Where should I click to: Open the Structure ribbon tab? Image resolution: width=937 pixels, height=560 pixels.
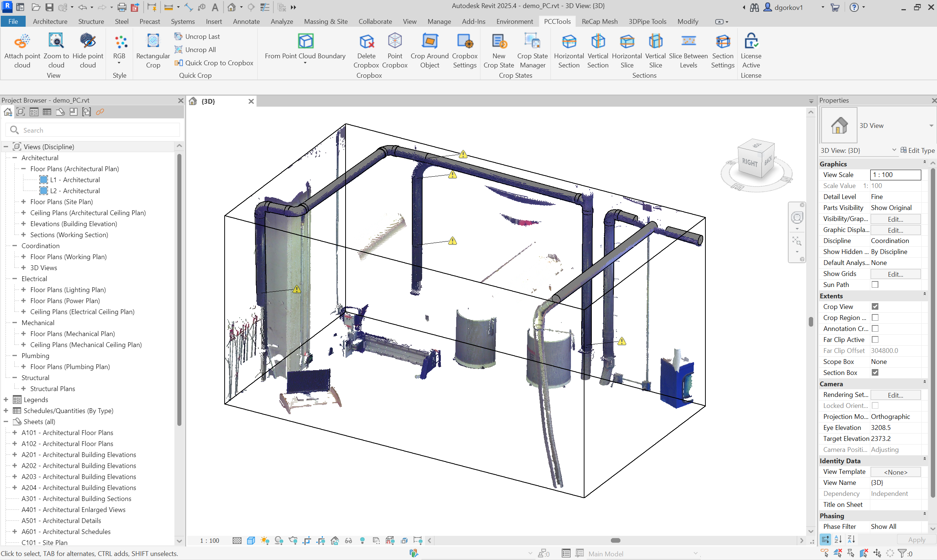[91, 22]
